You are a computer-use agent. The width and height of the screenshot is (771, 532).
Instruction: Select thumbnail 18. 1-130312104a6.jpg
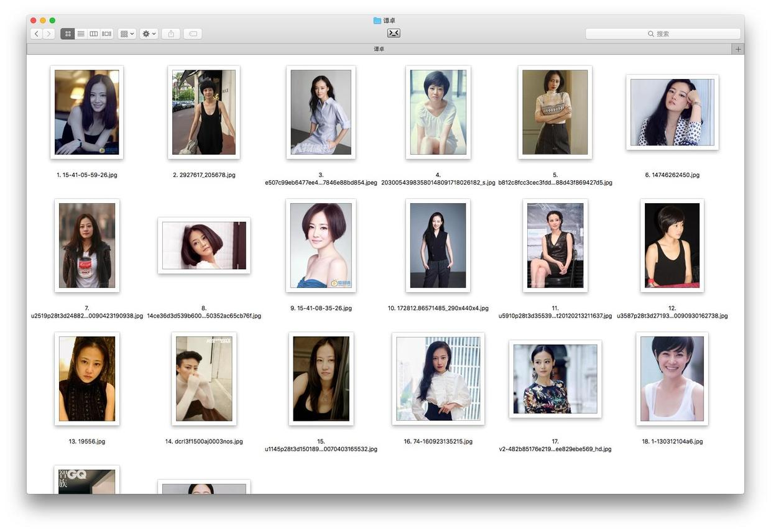pos(672,378)
